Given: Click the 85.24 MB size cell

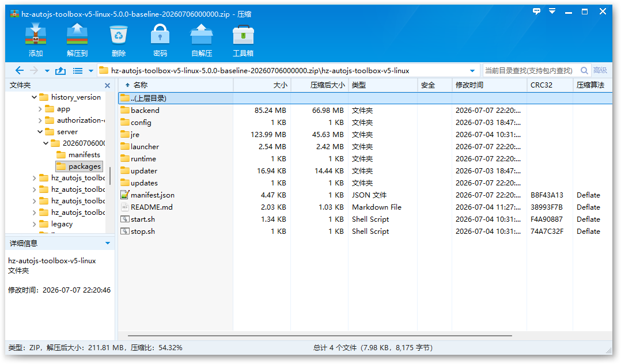Looking at the screenshot, I should [x=270, y=110].
